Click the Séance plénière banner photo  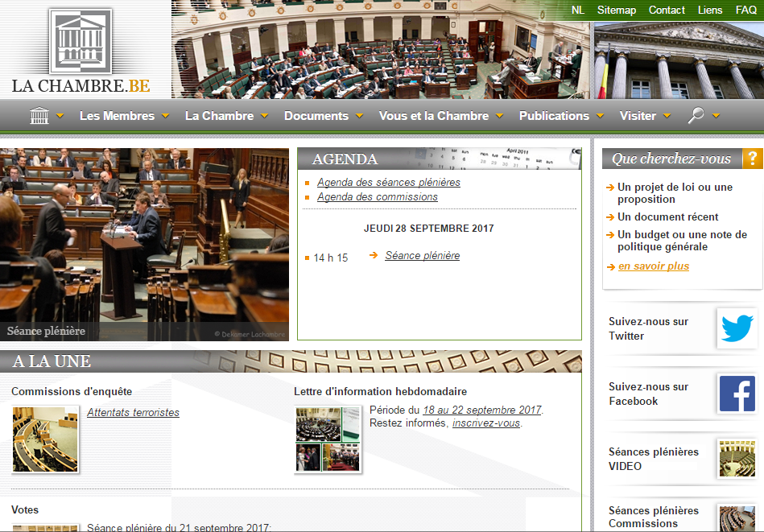144,245
